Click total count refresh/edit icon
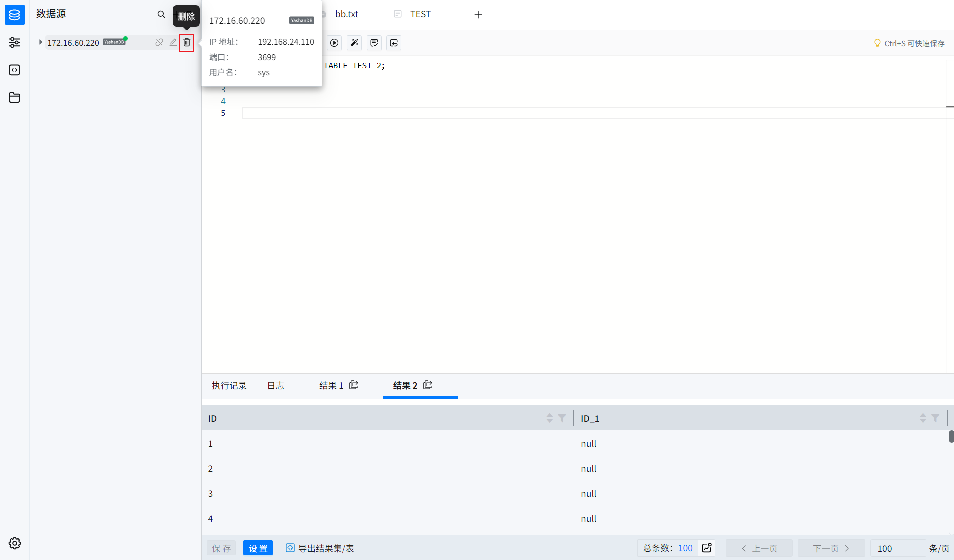Viewport: 954px width, 560px height. pos(707,548)
